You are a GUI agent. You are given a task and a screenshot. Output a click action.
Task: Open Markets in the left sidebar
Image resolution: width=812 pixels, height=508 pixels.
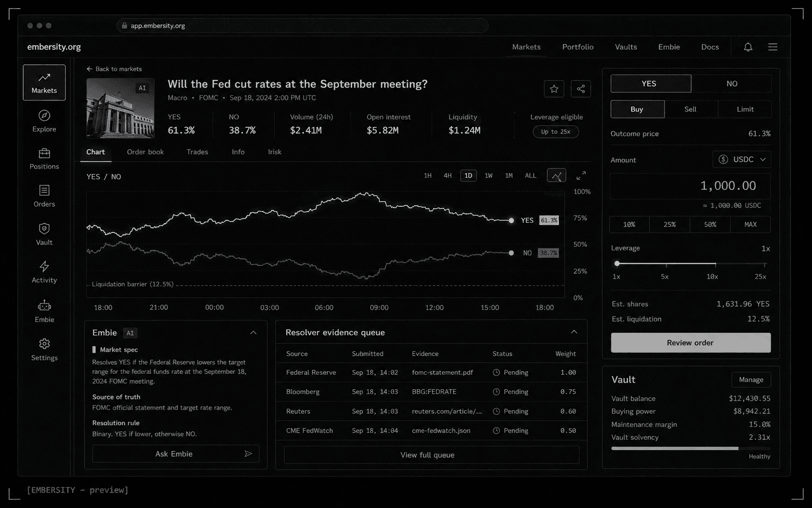click(44, 82)
